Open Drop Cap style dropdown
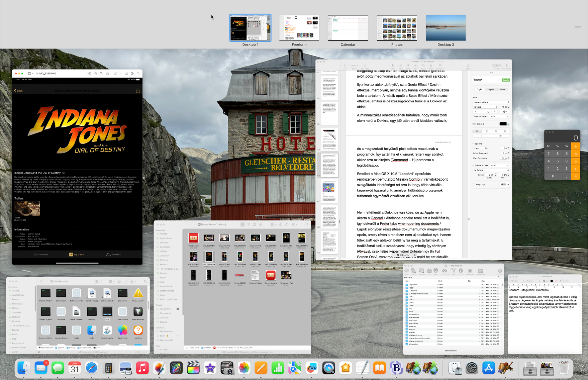Screen dimensions: 588x380 [505, 184]
